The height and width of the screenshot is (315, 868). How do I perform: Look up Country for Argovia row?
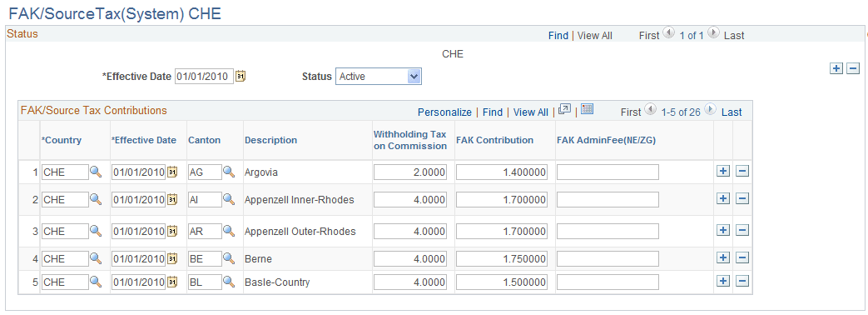(x=96, y=172)
